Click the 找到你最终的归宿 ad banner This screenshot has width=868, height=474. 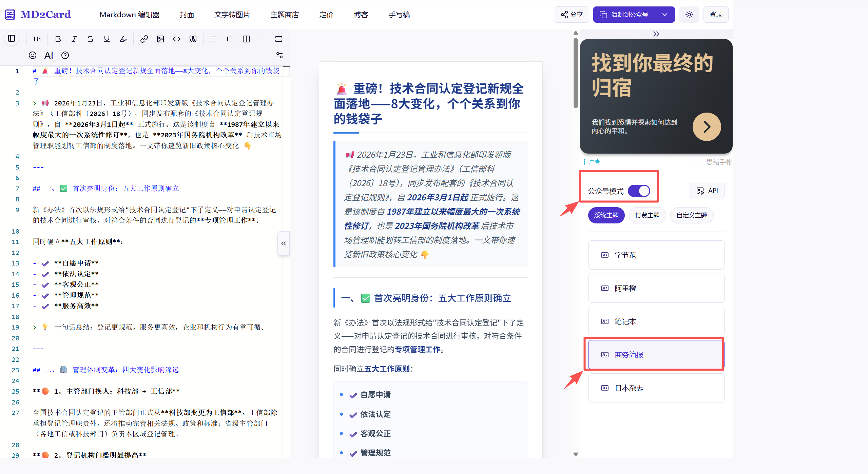(656, 96)
